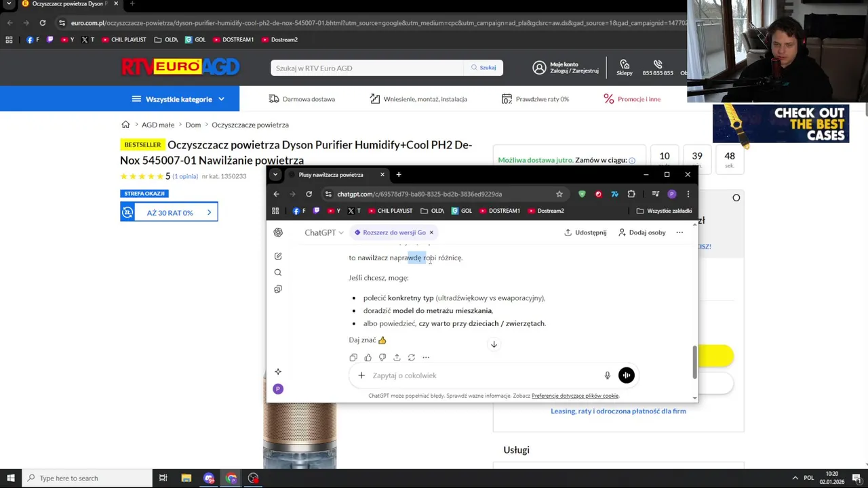Screen dimensions: 868x488
Task: Open the library icon in ChatGPT sidebar
Action: pos(278,289)
